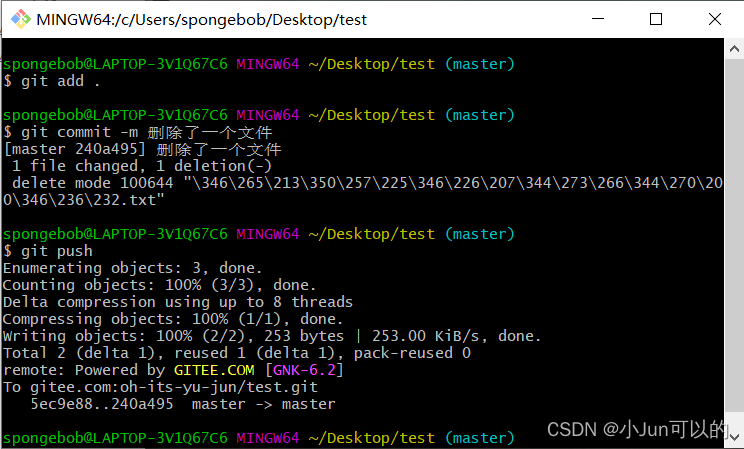Screen dimensions: 744x449
Task: Click the 'Total 2 (delta 1)' output line
Action: (237, 353)
